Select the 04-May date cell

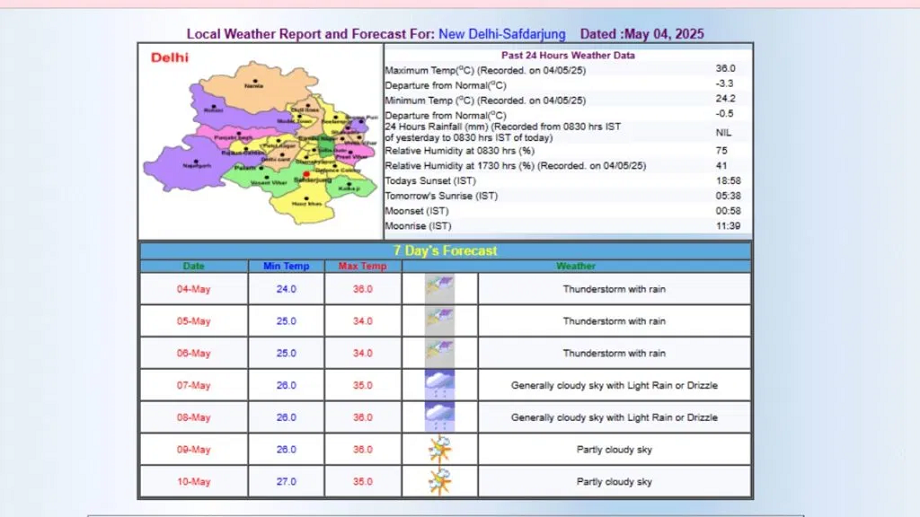(194, 289)
